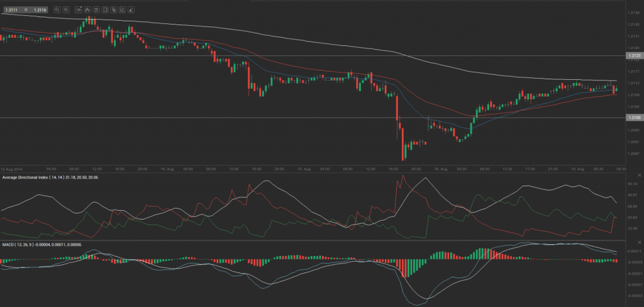Open the candlestick chart type selector

click(87, 9)
